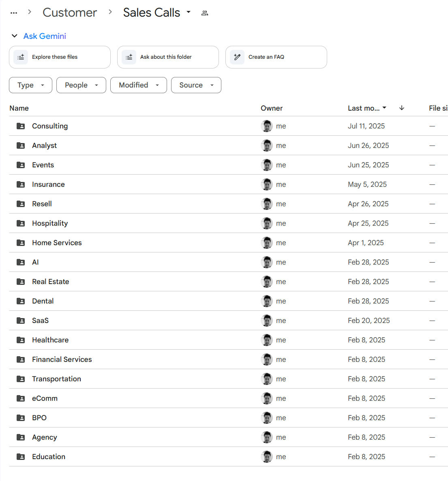Click the Ask Gemini link
The width and height of the screenshot is (448, 481).
pyautogui.click(x=45, y=36)
